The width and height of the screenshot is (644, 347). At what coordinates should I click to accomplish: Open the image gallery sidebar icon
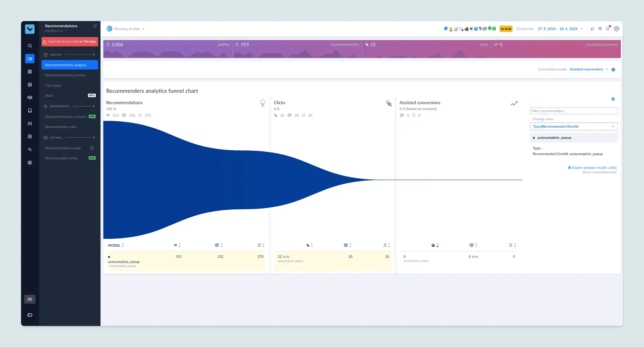coord(30,85)
